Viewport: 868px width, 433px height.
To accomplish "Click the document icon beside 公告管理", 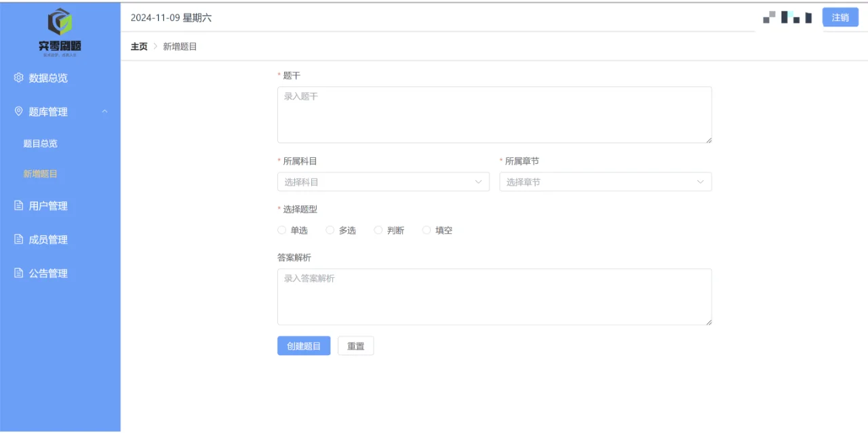I will coord(18,272).
